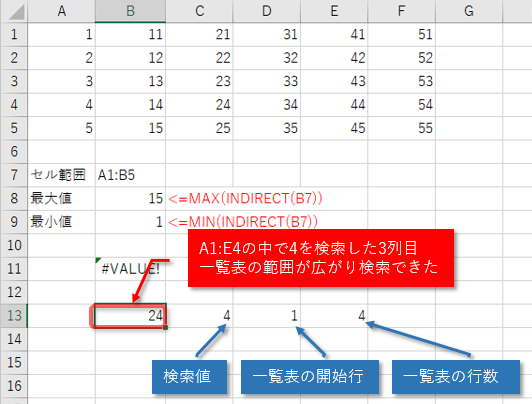This screenshot has height=404, width=532.
Task: Click cell C13 containing search value 4
Action: (x=199, y=315)
